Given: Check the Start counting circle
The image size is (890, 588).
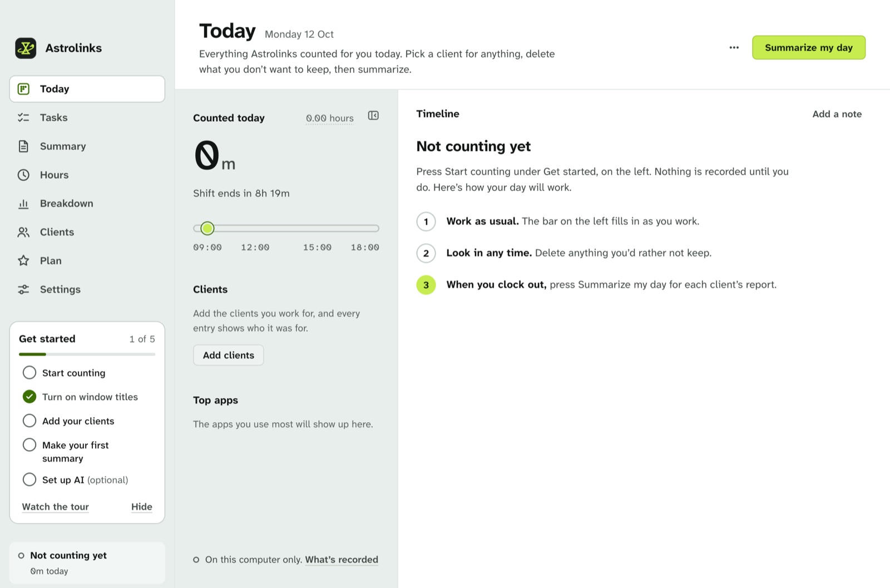Looking at the screenshot, I should pyautogui.click(x=29, y=372).
